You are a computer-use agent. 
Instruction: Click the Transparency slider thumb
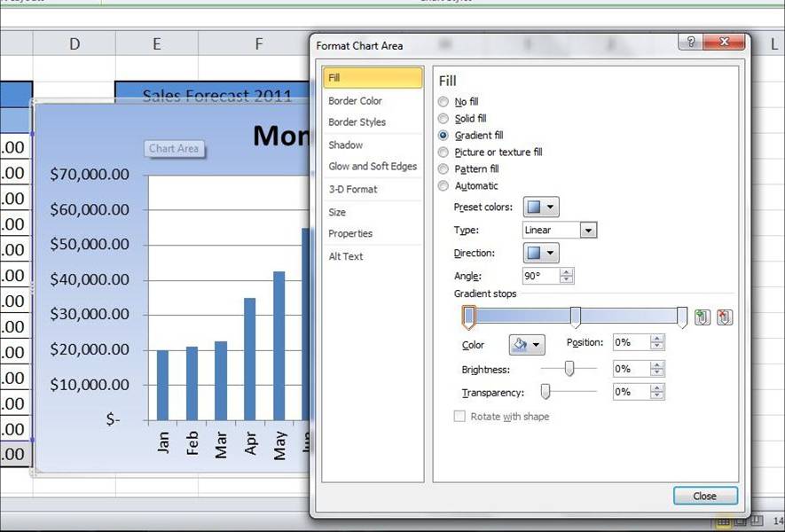pyautogui.click(x=546, y=392)
